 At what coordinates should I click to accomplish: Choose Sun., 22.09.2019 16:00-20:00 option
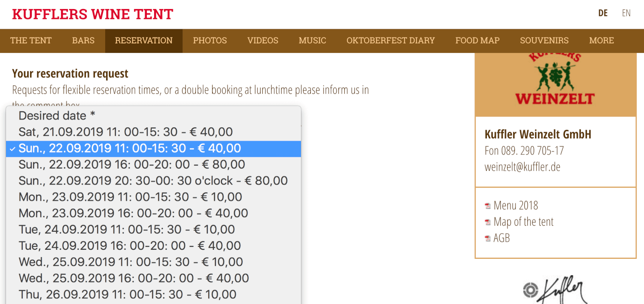point(153,165)
